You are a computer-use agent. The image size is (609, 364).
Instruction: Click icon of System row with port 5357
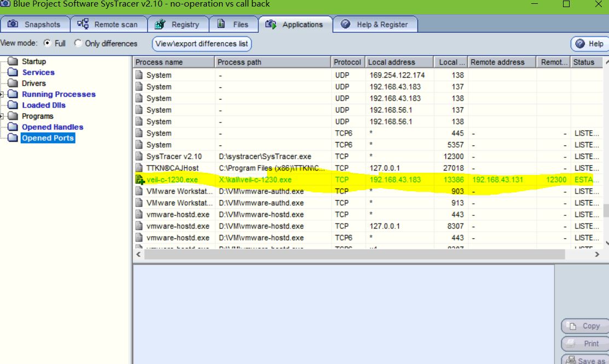click(139, 145)
